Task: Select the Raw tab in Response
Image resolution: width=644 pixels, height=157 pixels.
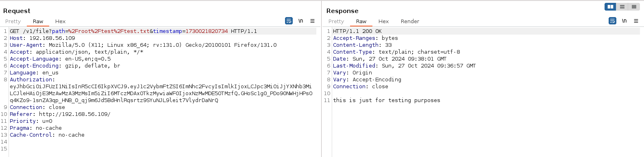Action: pos(361,21)
